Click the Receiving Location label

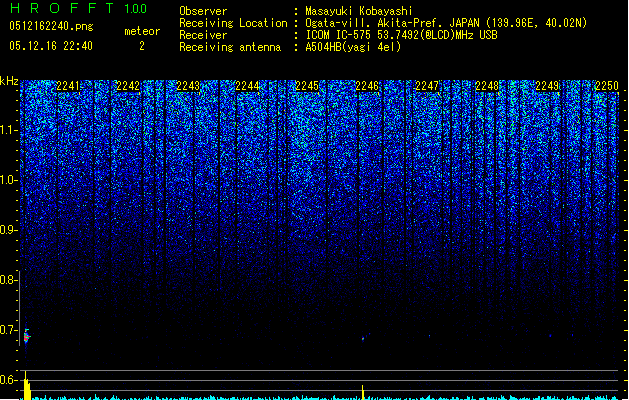233,23
